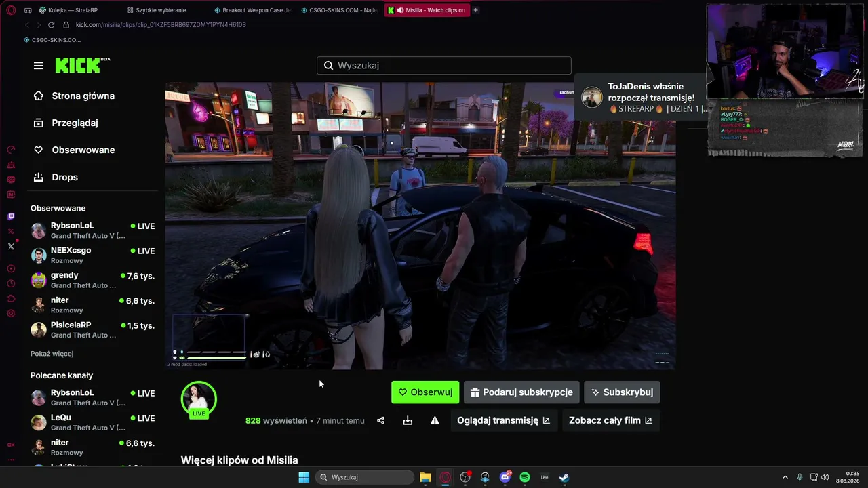
Task: Click the browser address bar URL
Action: [x=161, y=25]
